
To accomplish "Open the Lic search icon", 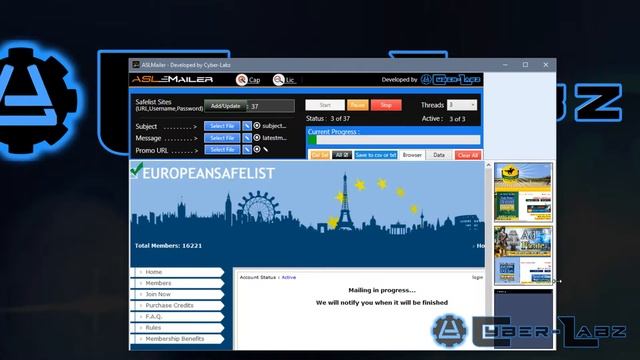I will tap(279, 80).
